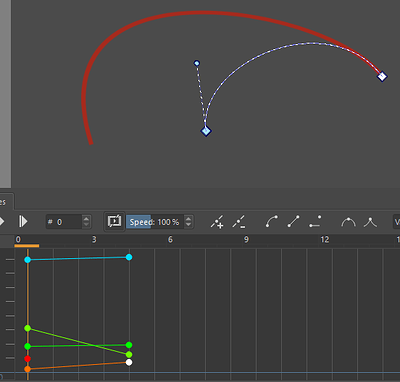Click the frame number input field
The height and width of the screenshot is (382, 400).
[x=64, y=222]
